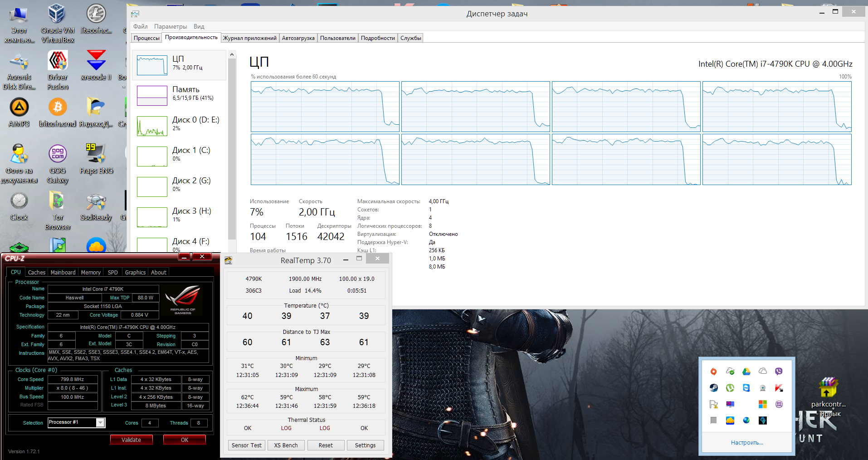
Task: Click the Validate button in CPU-Z
Action: (131, 440)
